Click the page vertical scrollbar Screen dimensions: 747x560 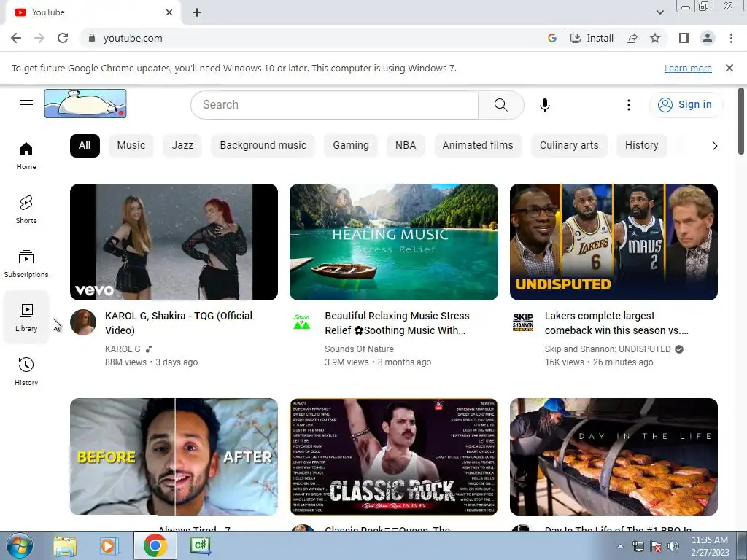(x=741, y=122)
